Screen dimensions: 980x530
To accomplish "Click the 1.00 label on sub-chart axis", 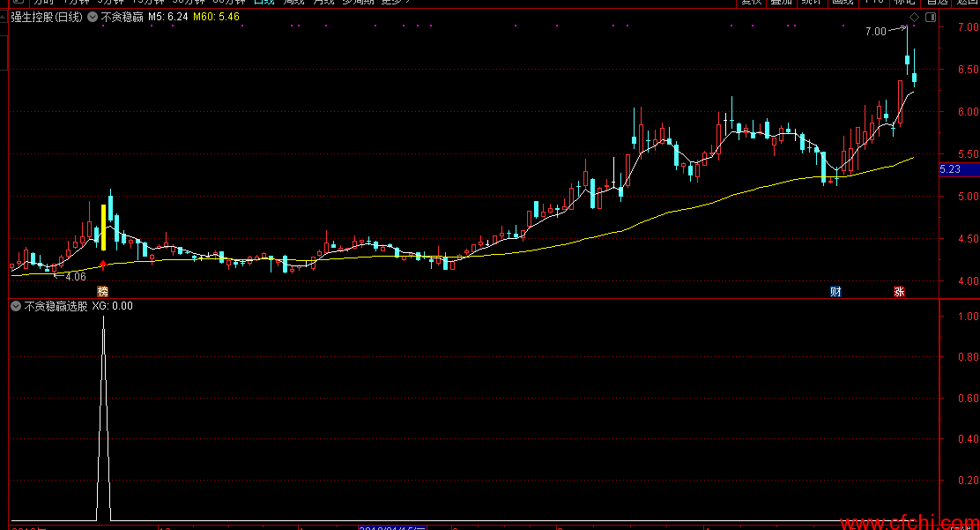I will pos(969,317).
